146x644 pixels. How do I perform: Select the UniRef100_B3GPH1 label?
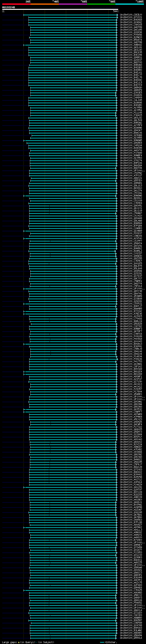click(131, 346)
